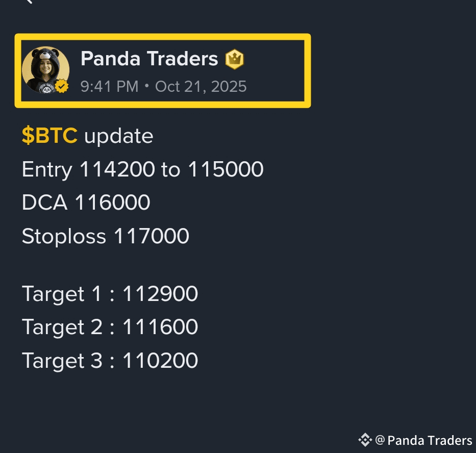Screen dimensions: 476x453
Task: Click the Target 3 : 110200 line
Action: pos(110,361)
